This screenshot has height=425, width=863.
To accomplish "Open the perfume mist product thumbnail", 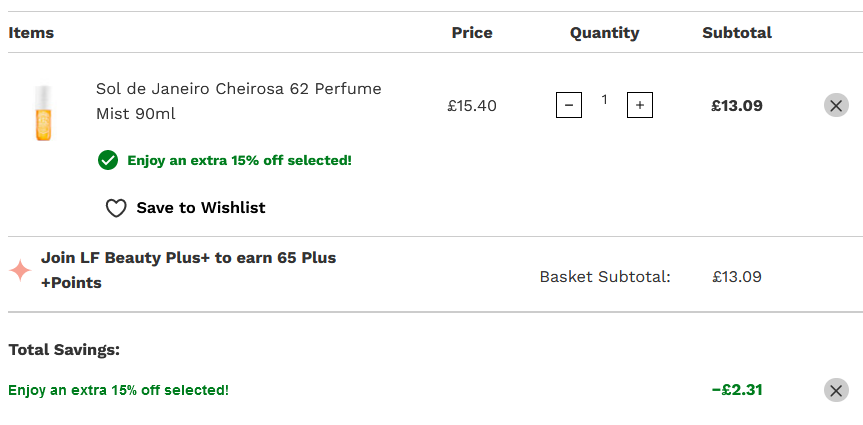I will (43, 113).
